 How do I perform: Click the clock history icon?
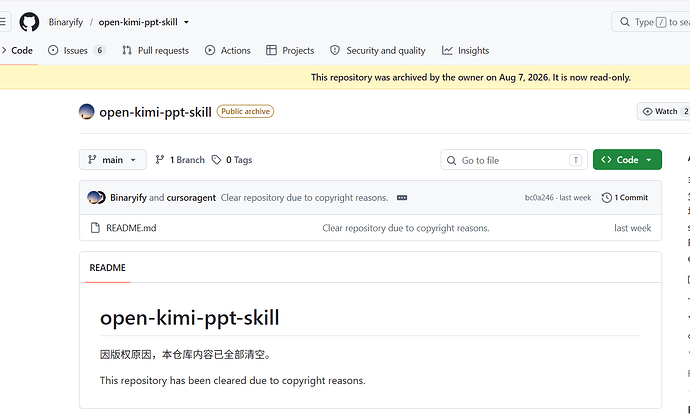pos(606,198)
